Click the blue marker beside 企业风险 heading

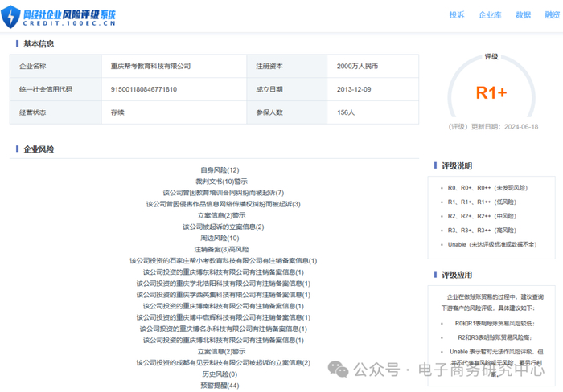coord(17,149)
